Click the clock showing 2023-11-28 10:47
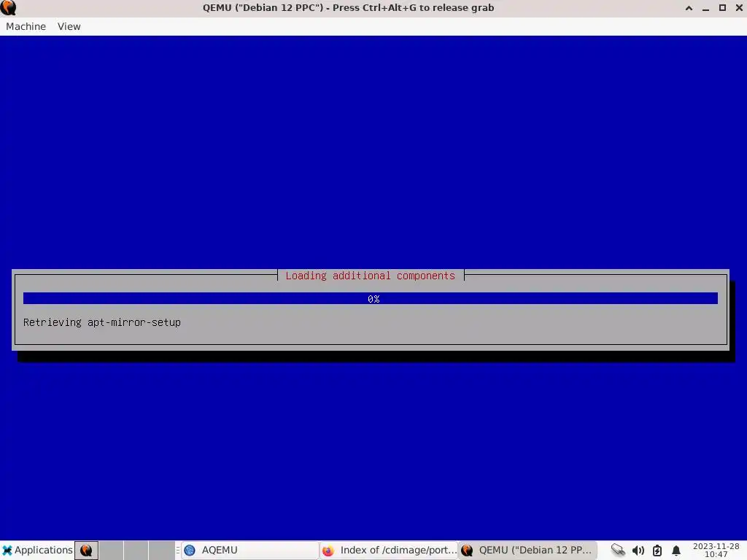 tap(716, 550)
